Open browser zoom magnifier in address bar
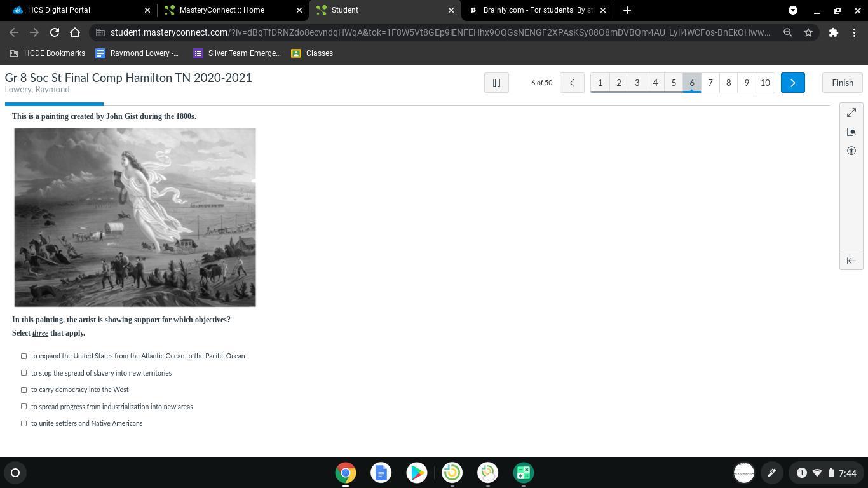This screenshot has width=868, height=488. point(788,32)
